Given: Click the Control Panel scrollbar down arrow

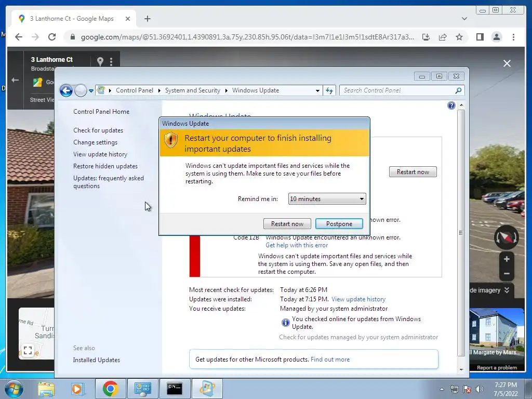Looking at the screenshot, I should click(x=461, y=369).
